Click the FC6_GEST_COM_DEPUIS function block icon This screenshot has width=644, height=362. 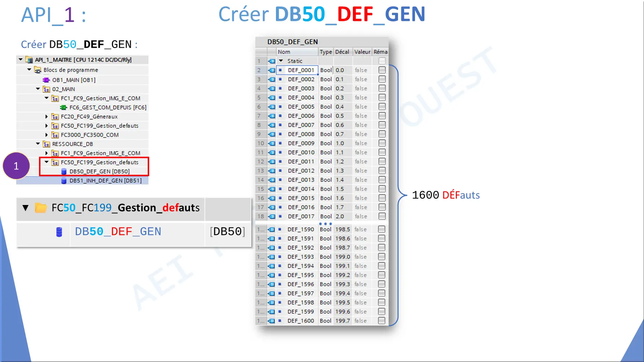[x=64, y=107]
